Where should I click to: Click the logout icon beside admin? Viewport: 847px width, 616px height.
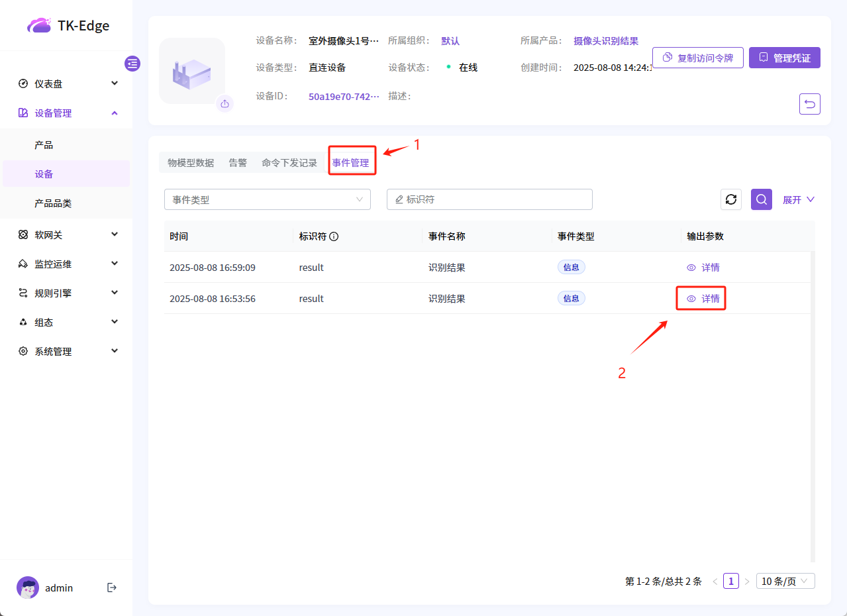pos(112,588)
